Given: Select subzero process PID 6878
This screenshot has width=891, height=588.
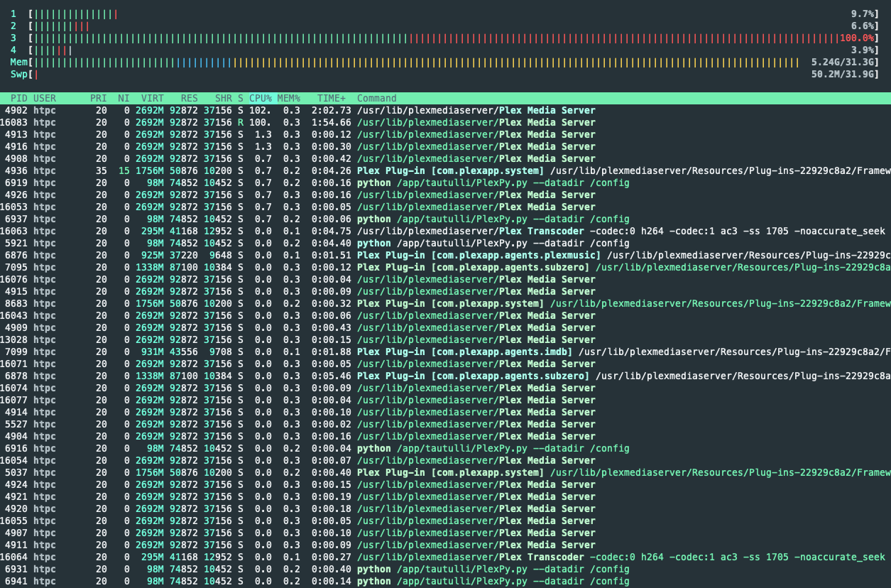Looking at the screenshot, I should click(445, 376).
